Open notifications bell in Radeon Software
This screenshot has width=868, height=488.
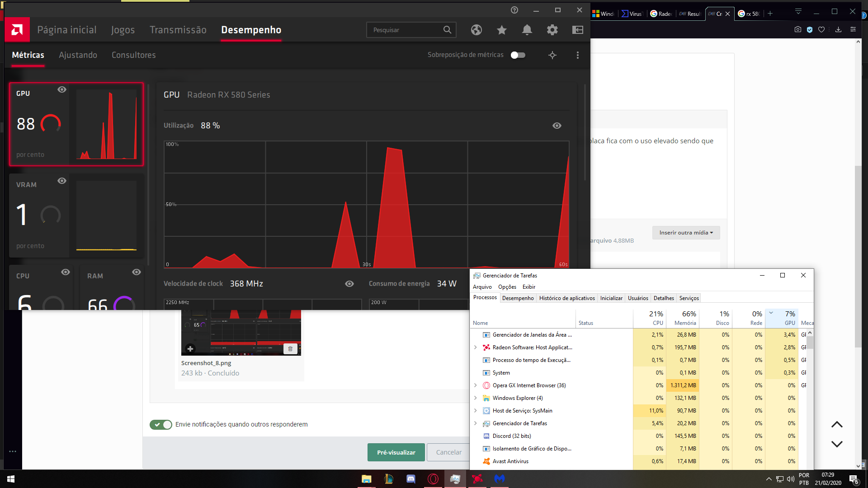pos(527,30)
